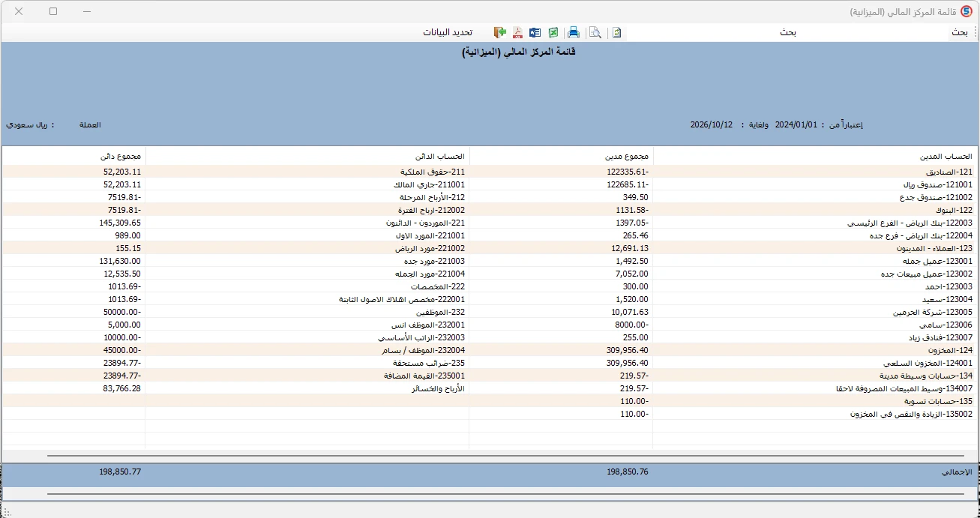980x518 pixels.
Task: Select 232001-الموظف انس account
Action: pyautogui.click(x=427, y=325)
